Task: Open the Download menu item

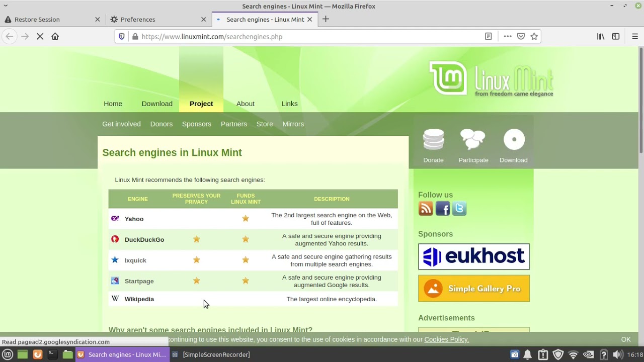Action: tap(157, 104)
